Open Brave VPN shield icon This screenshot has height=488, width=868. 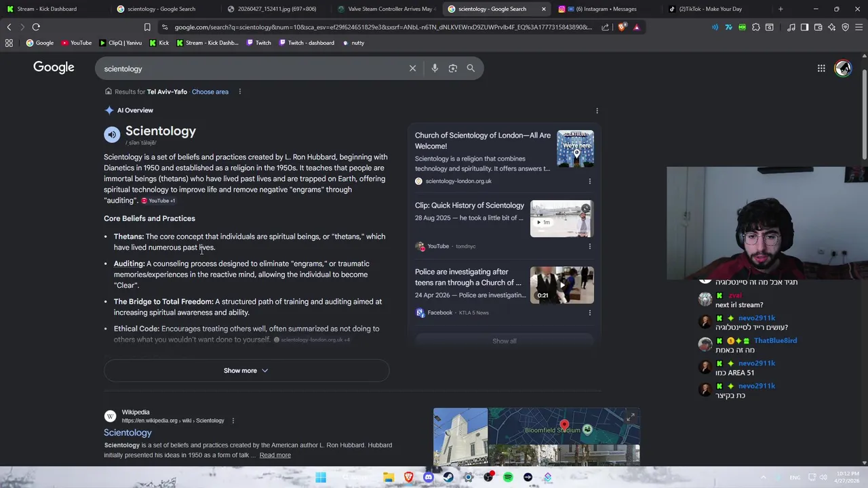tap(845, 27)
